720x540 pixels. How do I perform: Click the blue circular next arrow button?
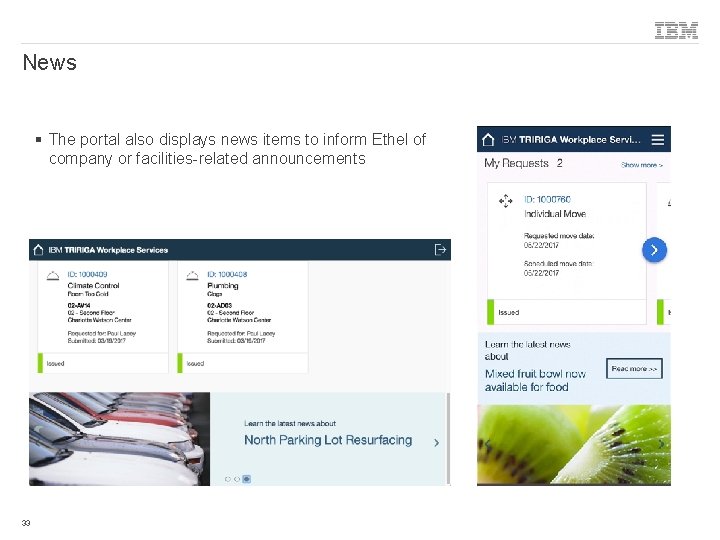tap(654, 250)
